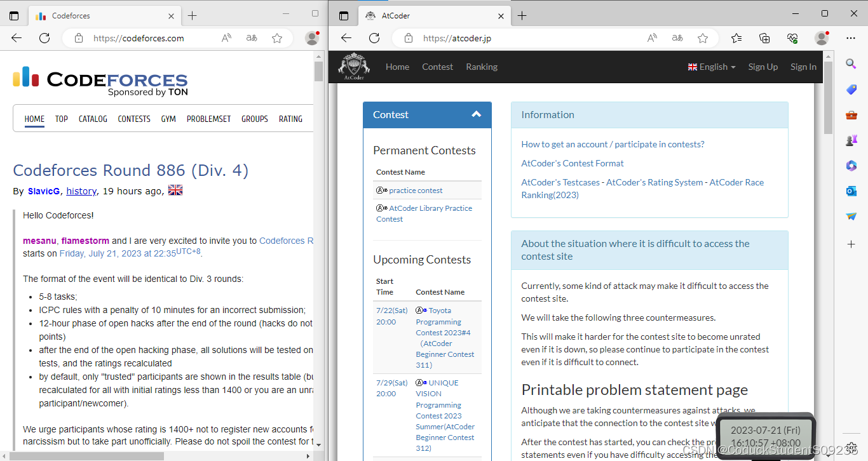The image size is (868, 461).
Task: Open Microsoft 365 in Edge sidebar
Action: 851,166
